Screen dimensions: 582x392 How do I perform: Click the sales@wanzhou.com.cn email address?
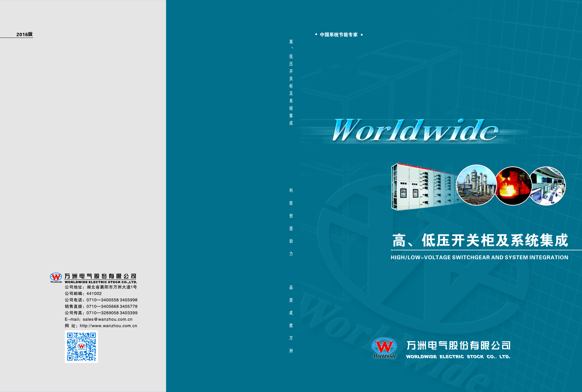click(107, 319)
